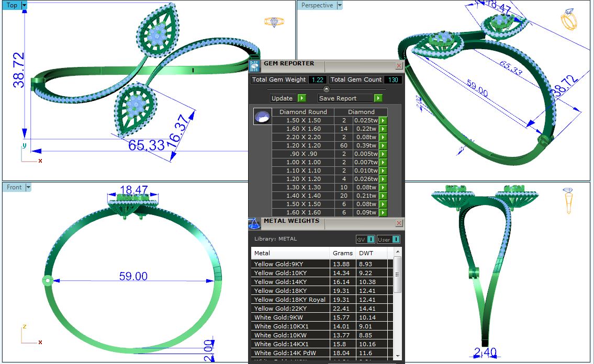Click ring icon in Top viewport
Screen dimensions: 594x364
274,21
